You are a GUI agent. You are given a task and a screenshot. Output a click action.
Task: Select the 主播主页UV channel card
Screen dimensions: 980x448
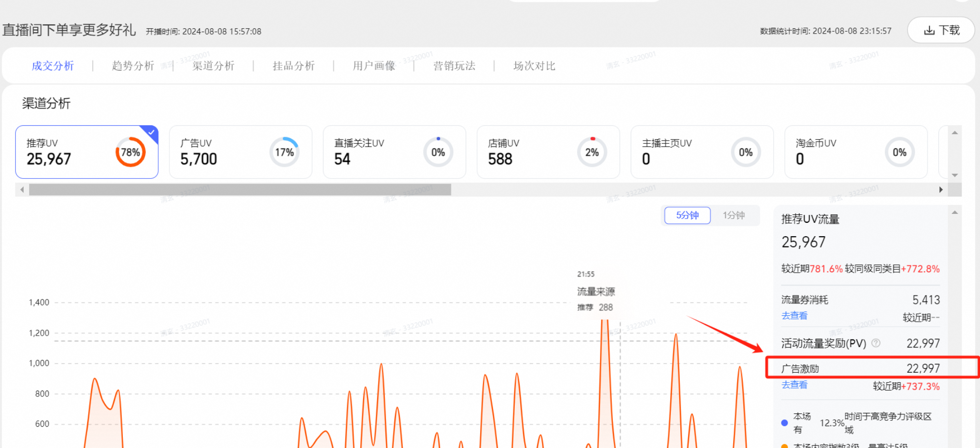tap(702, 152)
